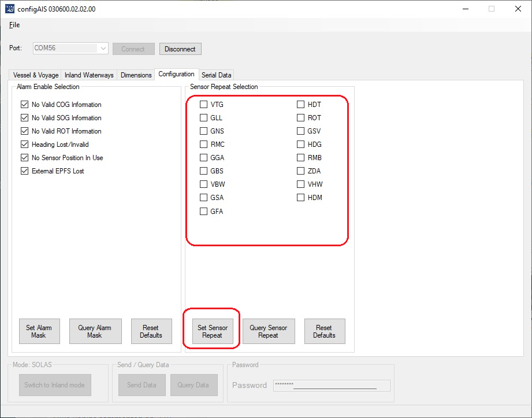Check the RMC sentence checkbox
Viewport: 532px width, 418px height.
point(203,145)
